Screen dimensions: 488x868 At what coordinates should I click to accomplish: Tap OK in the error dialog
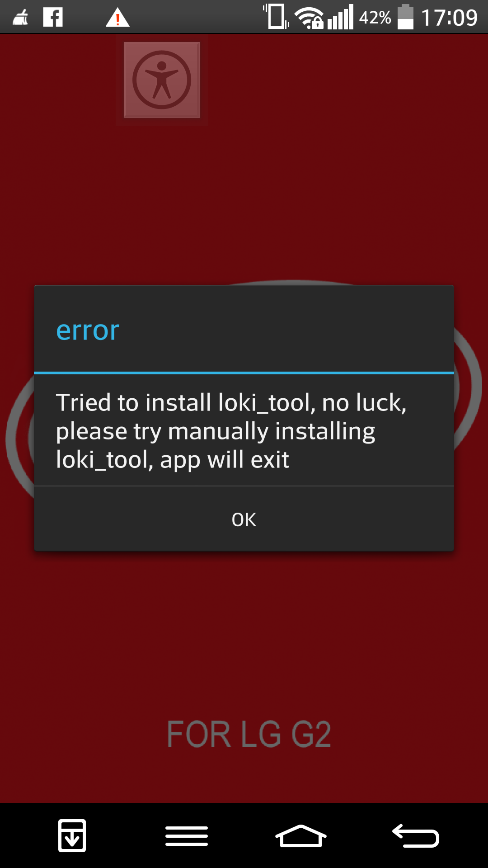coord(244,519)
